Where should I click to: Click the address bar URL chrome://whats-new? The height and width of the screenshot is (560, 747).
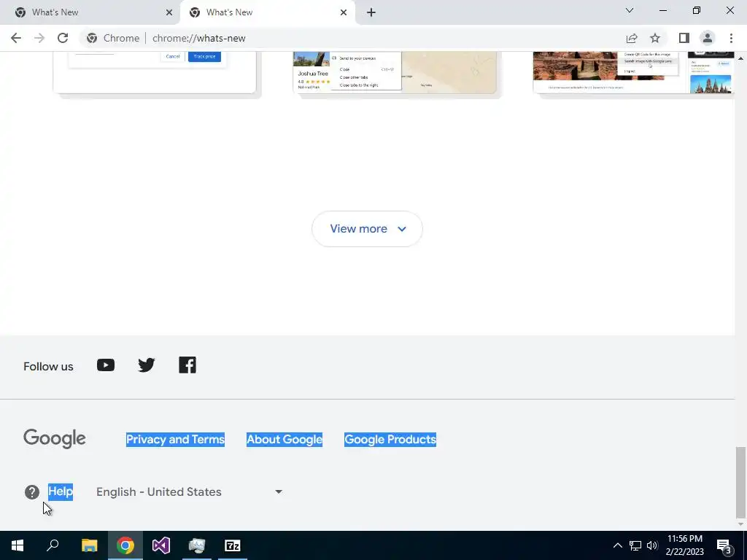point(198,38)
